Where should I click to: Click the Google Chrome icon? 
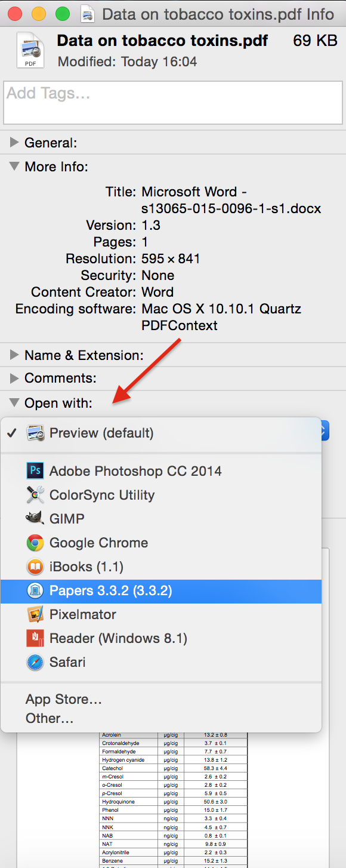pyautogui.click(x=35, y=543)
